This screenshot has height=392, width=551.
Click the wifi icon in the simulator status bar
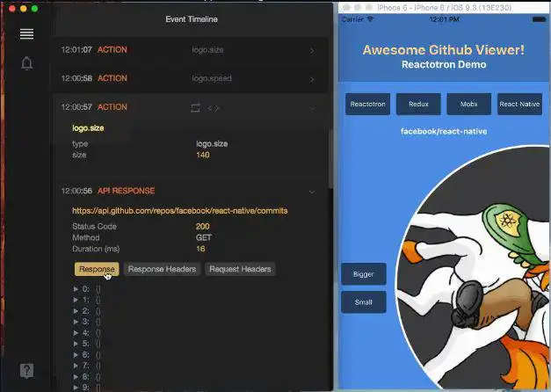pos(370,19)
